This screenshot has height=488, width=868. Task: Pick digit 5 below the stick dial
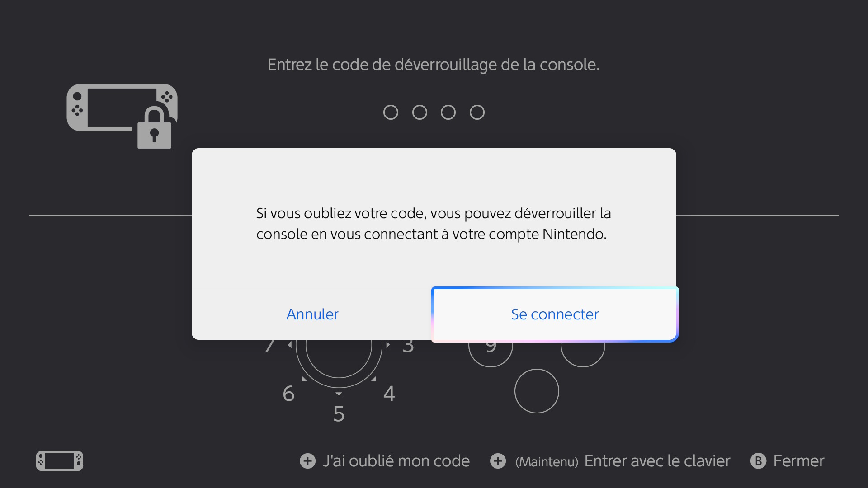339,414
